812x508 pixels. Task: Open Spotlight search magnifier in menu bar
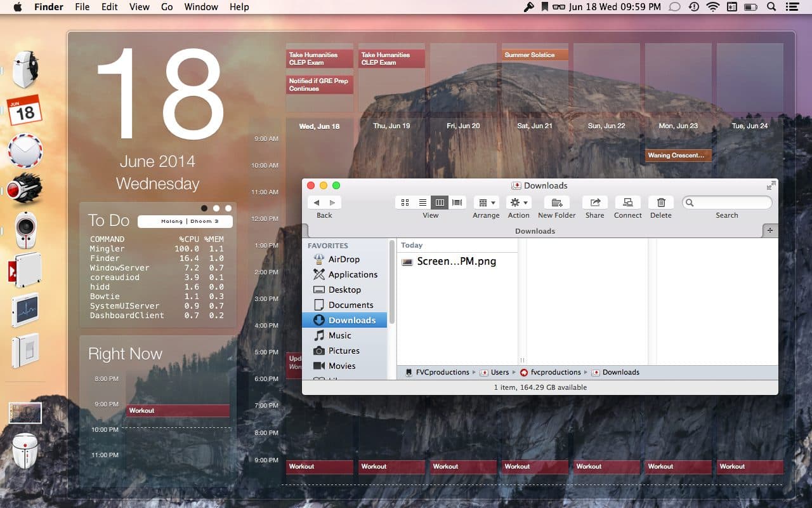pos(771,7)
